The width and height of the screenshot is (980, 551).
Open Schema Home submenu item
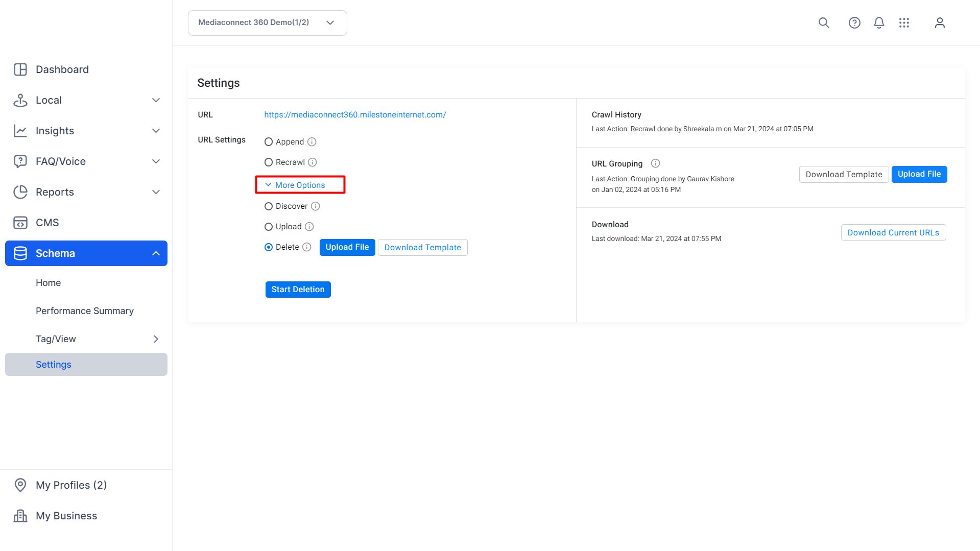(x=48, y=283)
